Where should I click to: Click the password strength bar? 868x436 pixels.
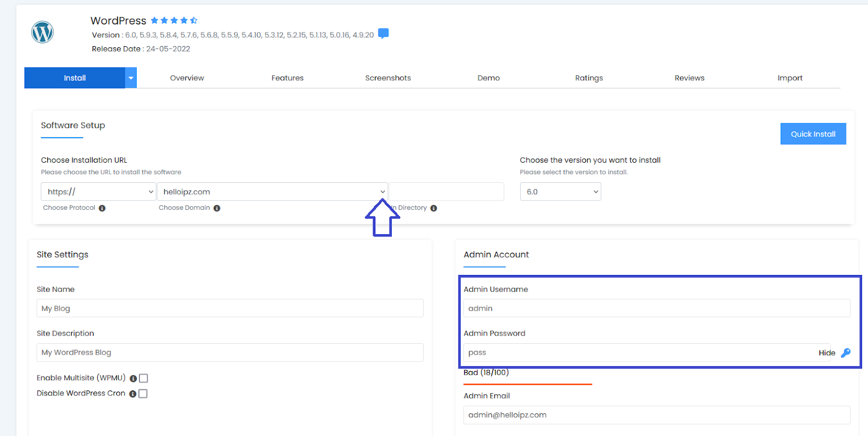528,384
